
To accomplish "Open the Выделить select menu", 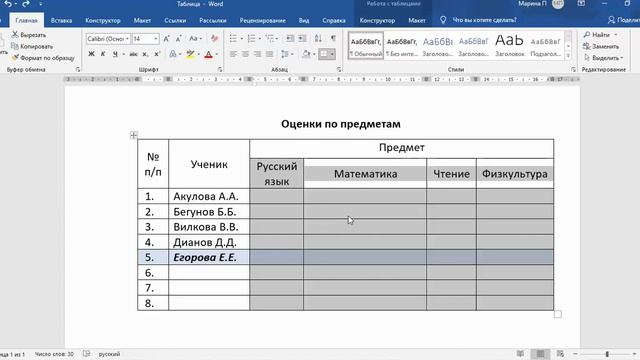I will pos(603,58).
